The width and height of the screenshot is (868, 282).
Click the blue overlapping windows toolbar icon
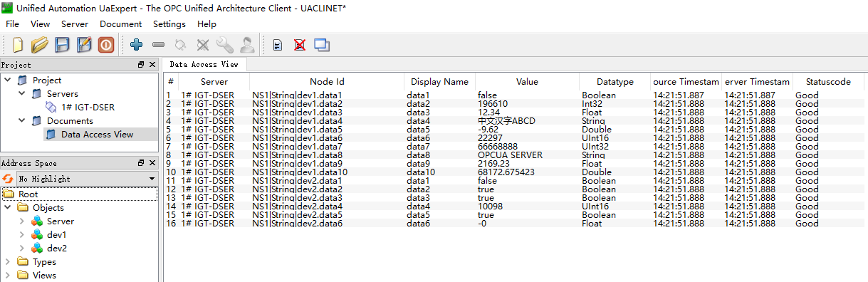pos(322,45)
